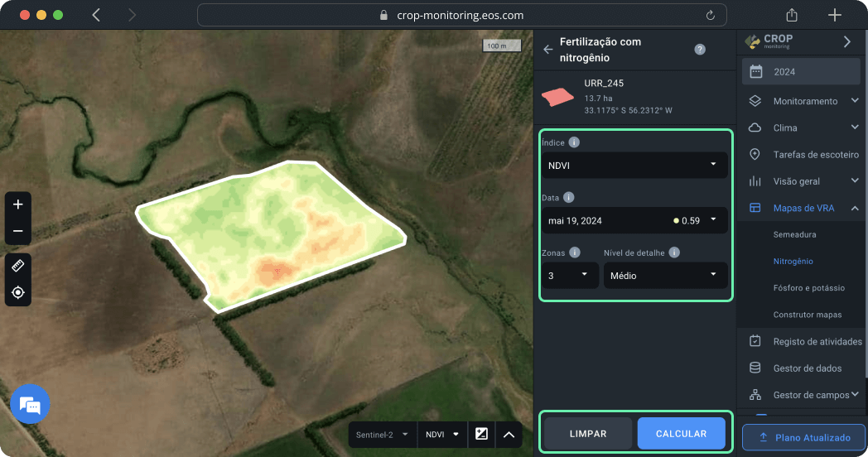Click the back arrow beside Fertilização title
This screenshot has width=868, height=457.
click(x=547, y=50)
